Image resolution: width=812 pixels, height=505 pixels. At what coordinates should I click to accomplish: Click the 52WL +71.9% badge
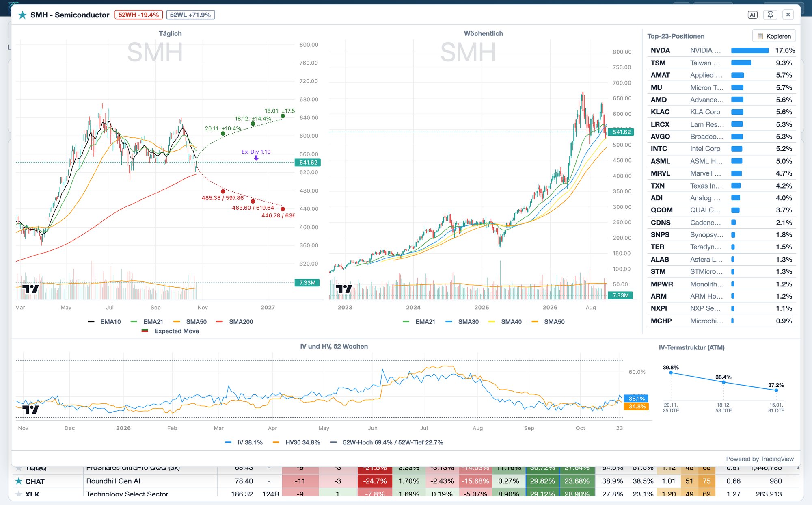190,15
